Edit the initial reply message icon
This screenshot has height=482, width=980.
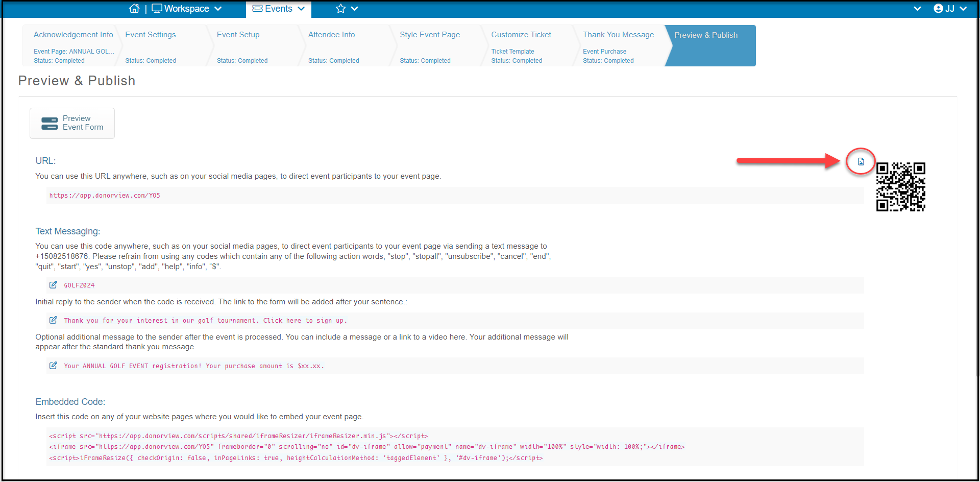(53, 320)
